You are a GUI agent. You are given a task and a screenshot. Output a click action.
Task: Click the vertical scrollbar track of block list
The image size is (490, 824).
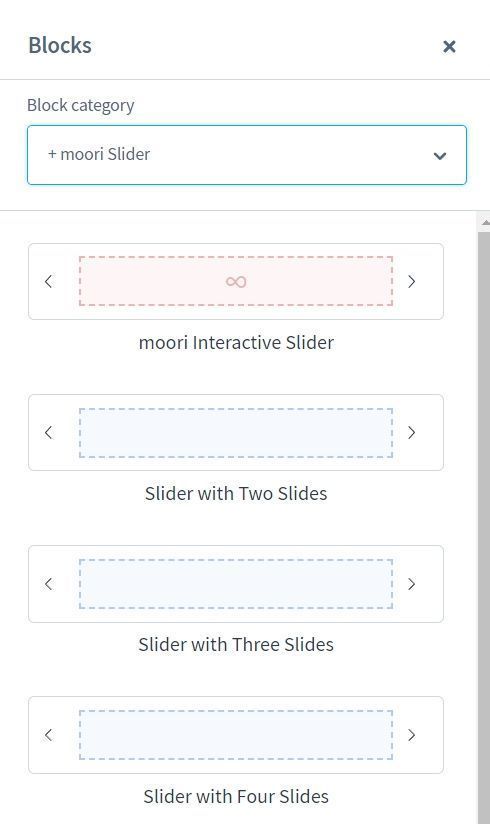coord(484,526)
